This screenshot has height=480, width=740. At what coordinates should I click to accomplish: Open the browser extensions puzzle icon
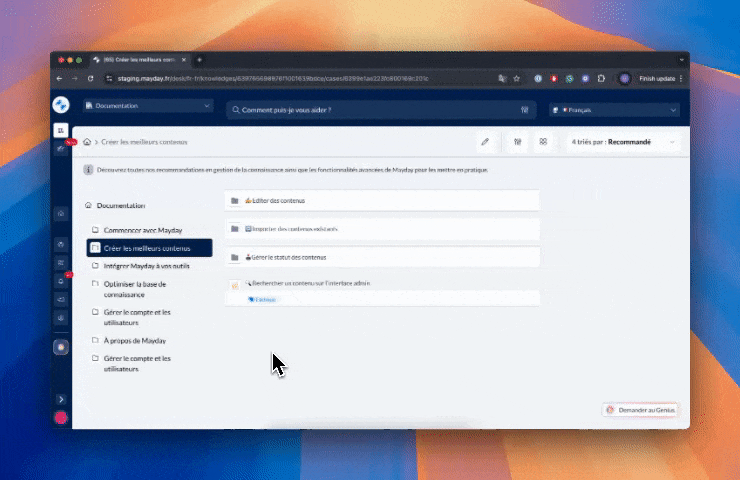tap(602, 78)
